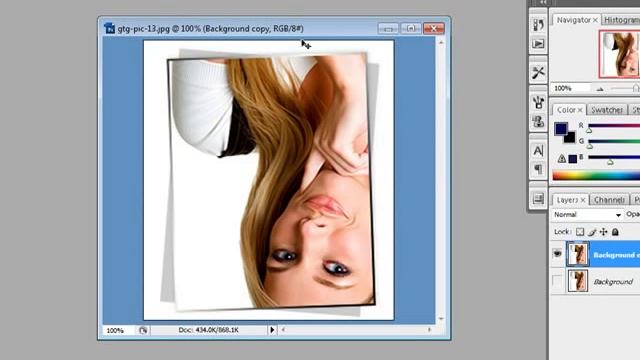Open the Paragraph panel icon
Image resolution: width=640 pixels, height=360 pixels.
point(538,169)
